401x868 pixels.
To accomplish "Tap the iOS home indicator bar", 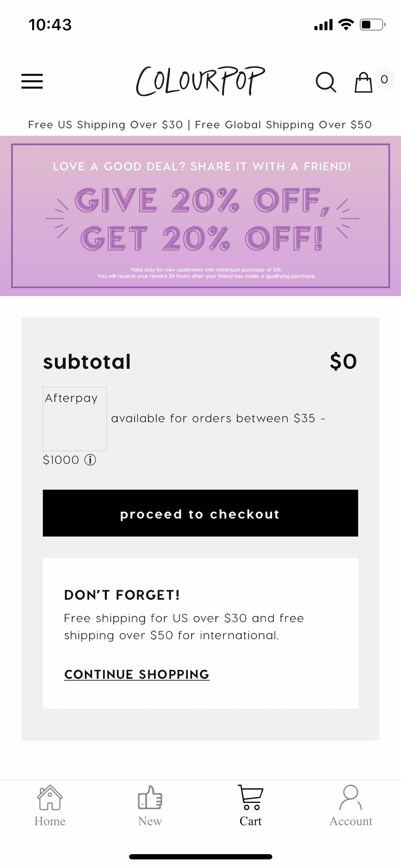I will tap(200, 857).
